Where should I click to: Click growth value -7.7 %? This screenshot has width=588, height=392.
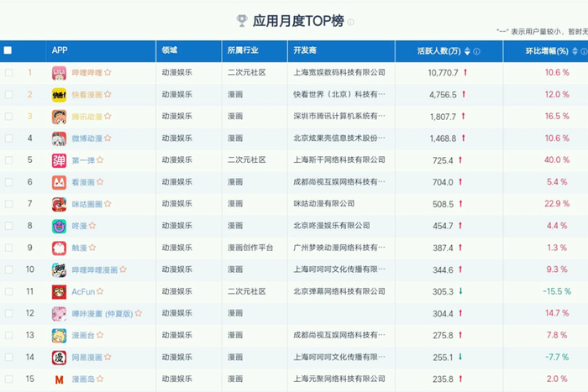pyautogui.click(x=557, y=357)
